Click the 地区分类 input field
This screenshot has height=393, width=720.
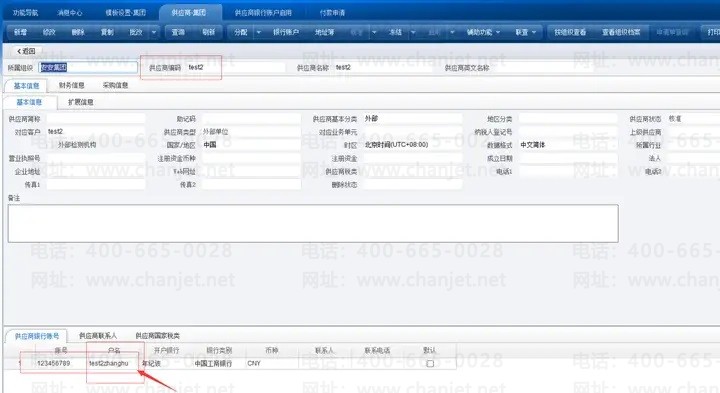coord(568,119)
